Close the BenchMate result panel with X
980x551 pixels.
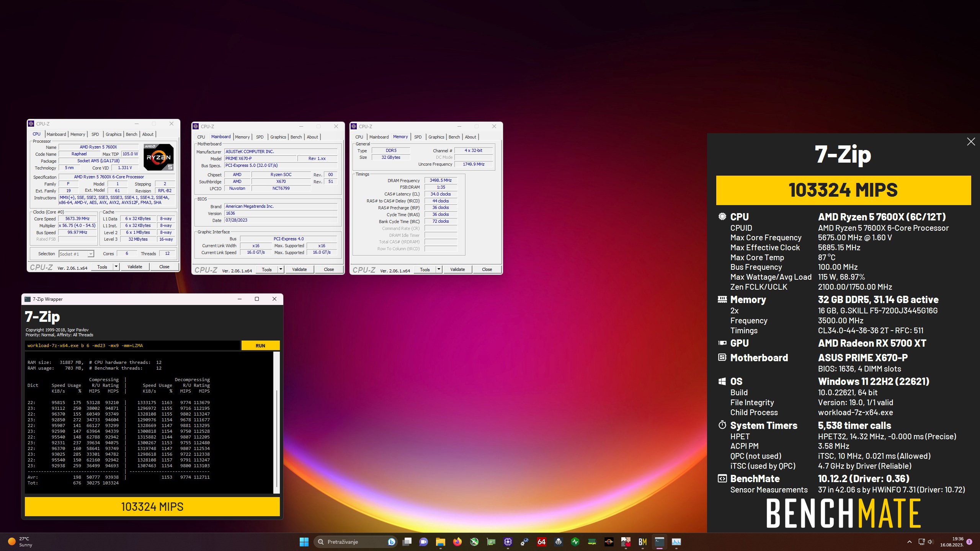pos(971,142)
